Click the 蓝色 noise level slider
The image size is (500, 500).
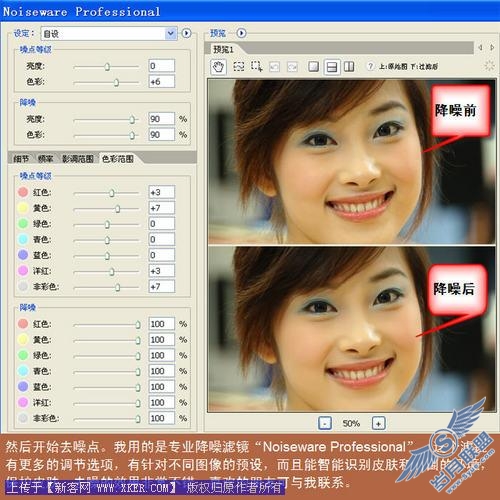[106, 256]
